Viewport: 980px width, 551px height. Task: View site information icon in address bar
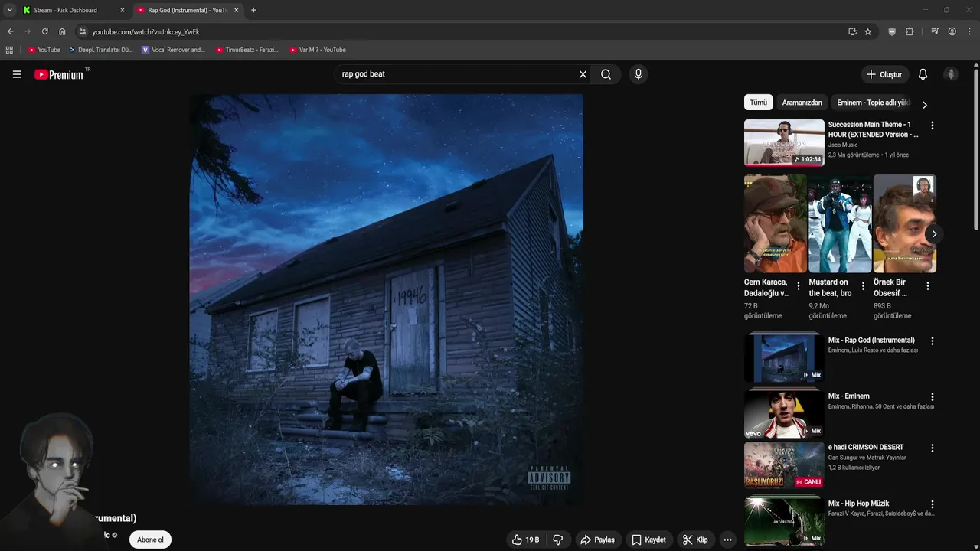[83, 31]
